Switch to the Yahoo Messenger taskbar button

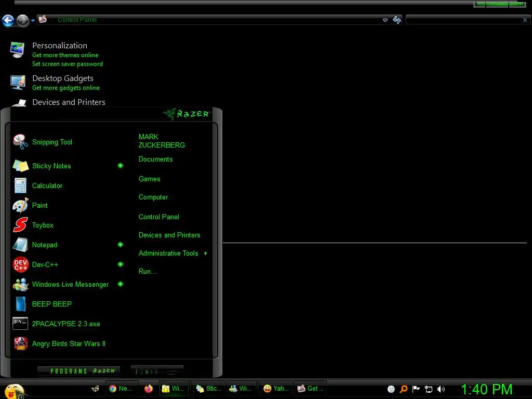(x=276, y=389)
